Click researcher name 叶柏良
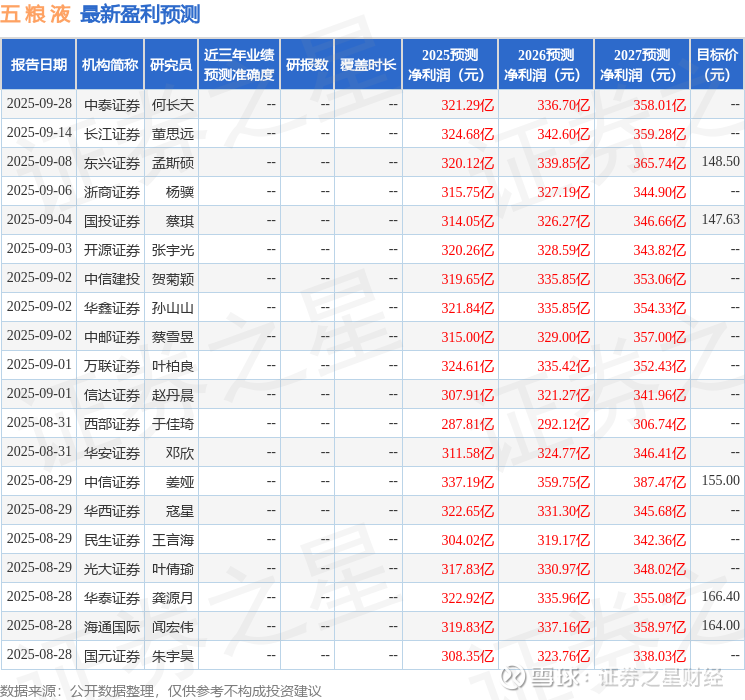The image size is (745, 700). [173, 365]
